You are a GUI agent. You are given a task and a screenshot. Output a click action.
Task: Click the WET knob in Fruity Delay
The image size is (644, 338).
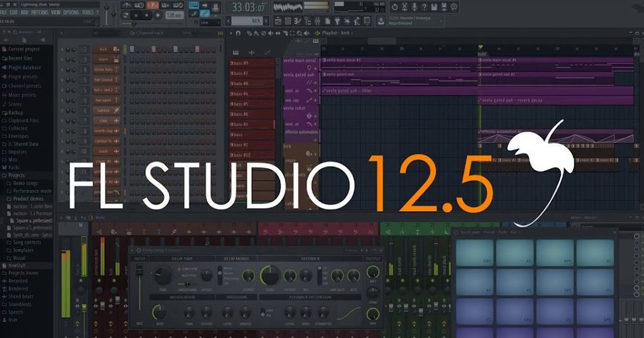pyautogui.click(x=373, y=271)
